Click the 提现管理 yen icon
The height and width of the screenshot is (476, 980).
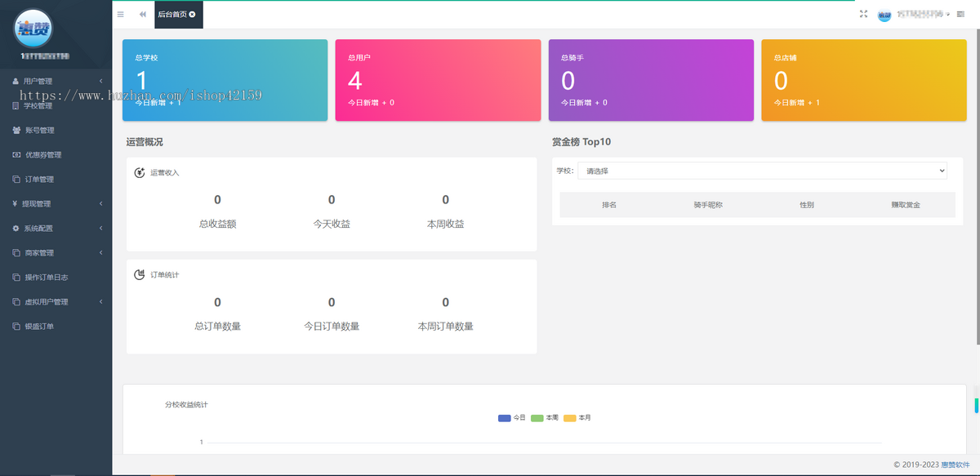(x=16, y=203)
